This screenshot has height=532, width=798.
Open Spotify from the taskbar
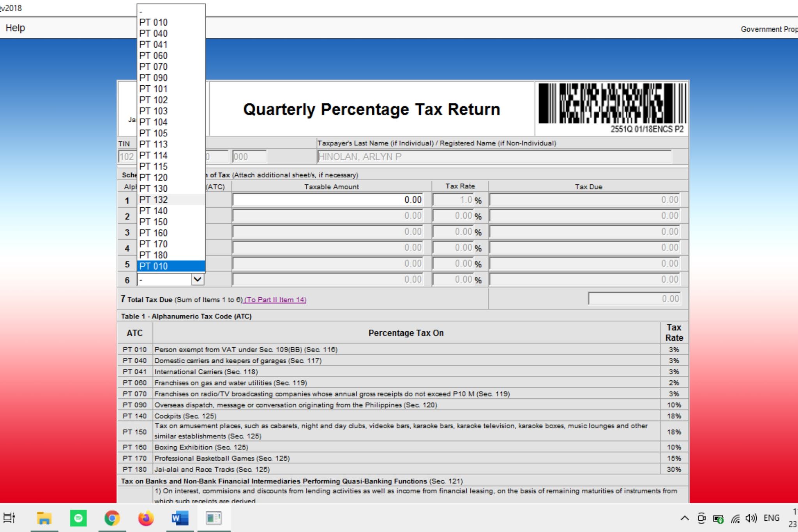[x=78, y=518]
